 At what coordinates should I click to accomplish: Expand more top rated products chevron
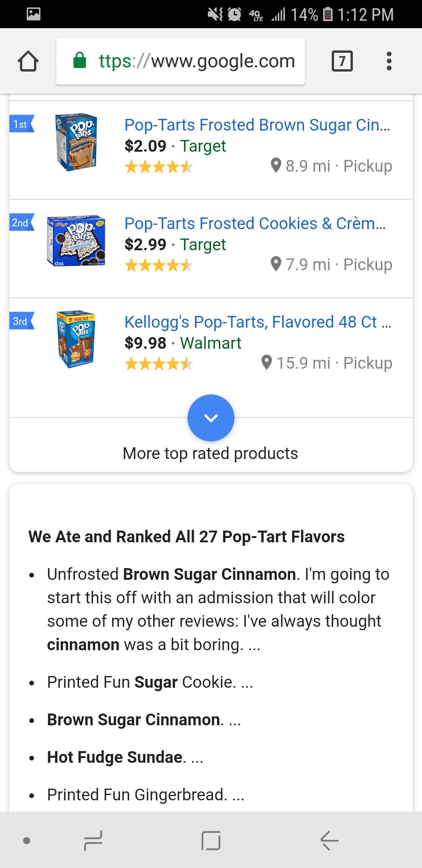[x=211, y=418]
